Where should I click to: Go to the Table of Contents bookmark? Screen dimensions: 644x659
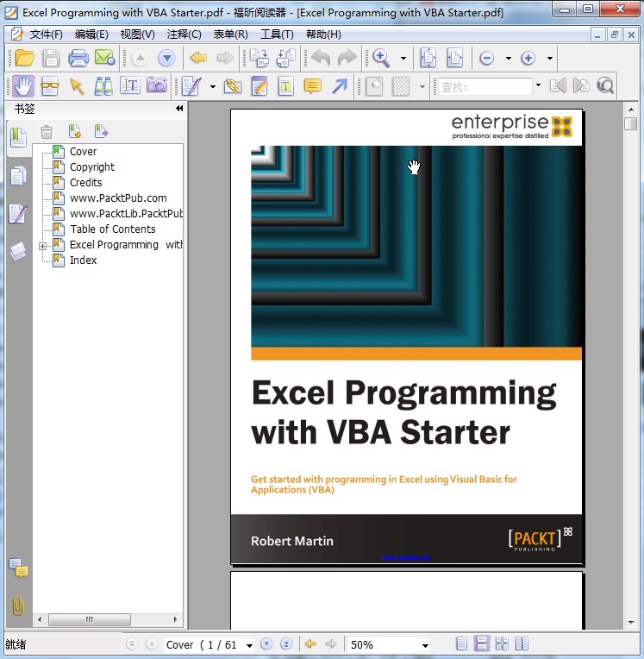(x=112, y=229)
